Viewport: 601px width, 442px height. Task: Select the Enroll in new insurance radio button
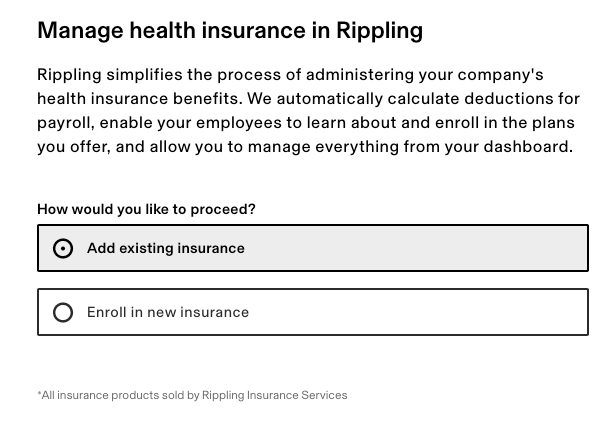[x=63, y=312]
